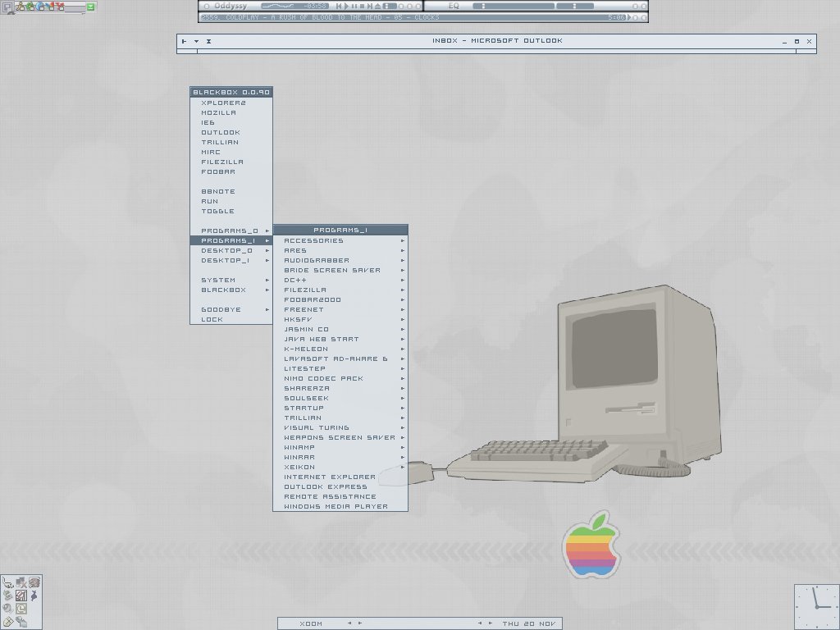
Task: Expand Winamp in Programs_1 submenu
Action: click(x=340, y=447)
